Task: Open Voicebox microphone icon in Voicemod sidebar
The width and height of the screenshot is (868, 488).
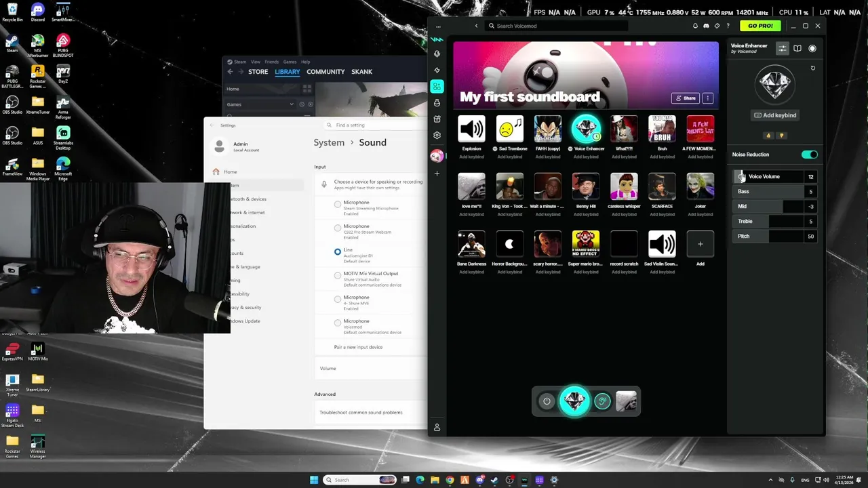Action: [x=437, y=54]
